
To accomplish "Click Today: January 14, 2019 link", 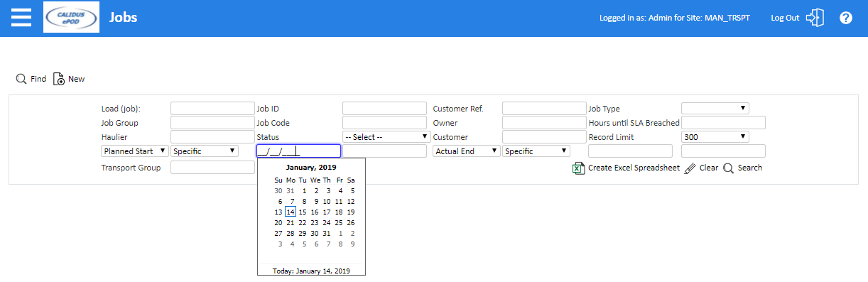I will pyautogui.click(x=311, y=271).
